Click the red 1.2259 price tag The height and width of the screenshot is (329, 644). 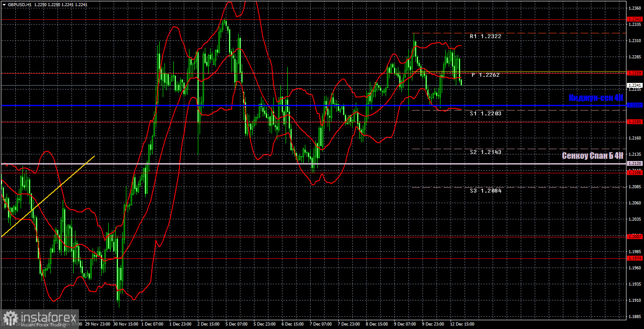click(635, 73)
